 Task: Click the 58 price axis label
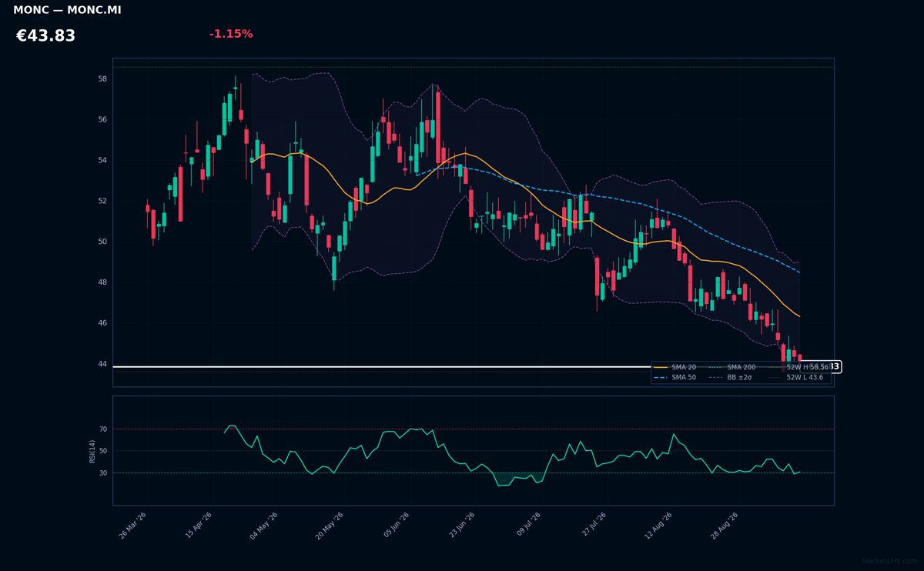click(102, 79)
